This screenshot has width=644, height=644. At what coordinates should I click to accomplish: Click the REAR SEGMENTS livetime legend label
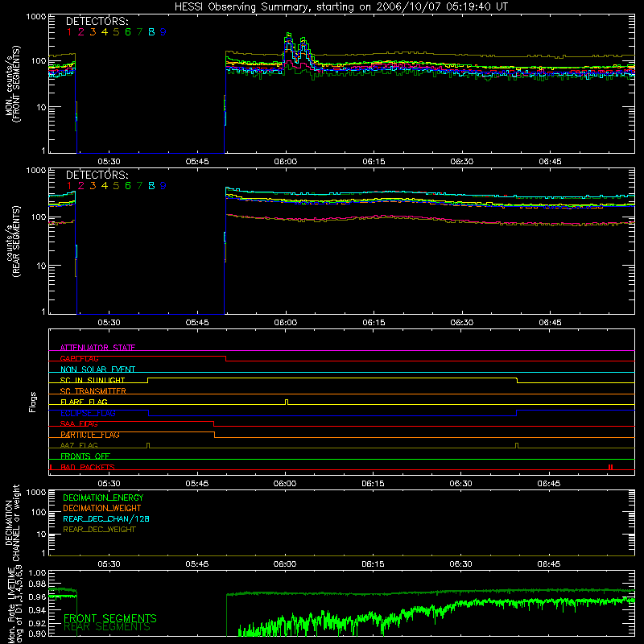pos(107,627)
